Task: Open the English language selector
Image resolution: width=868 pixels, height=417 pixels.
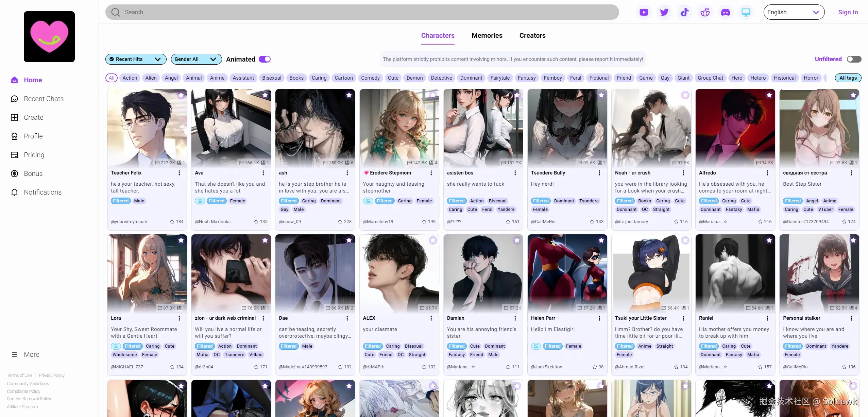Action: pos(794,12)
